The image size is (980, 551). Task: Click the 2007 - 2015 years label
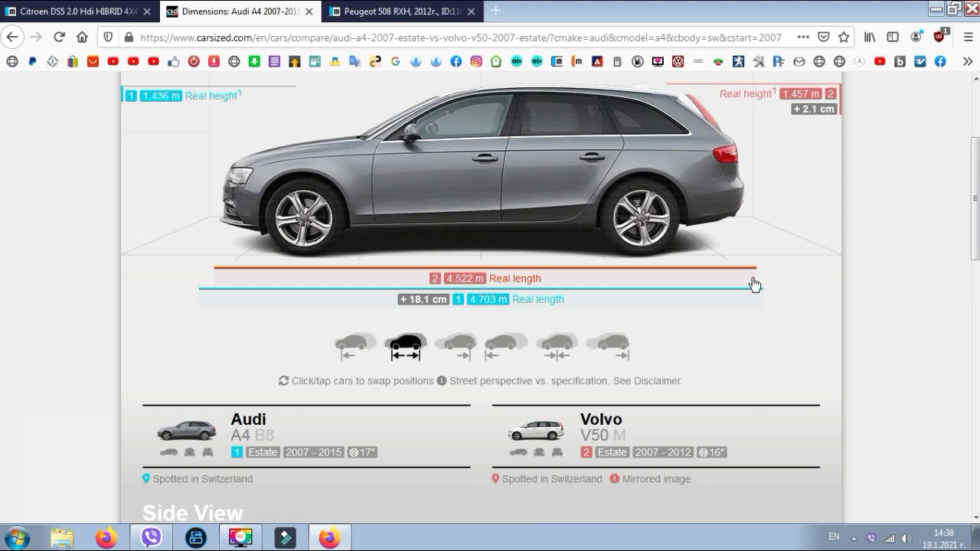click(x=313, y=452)
